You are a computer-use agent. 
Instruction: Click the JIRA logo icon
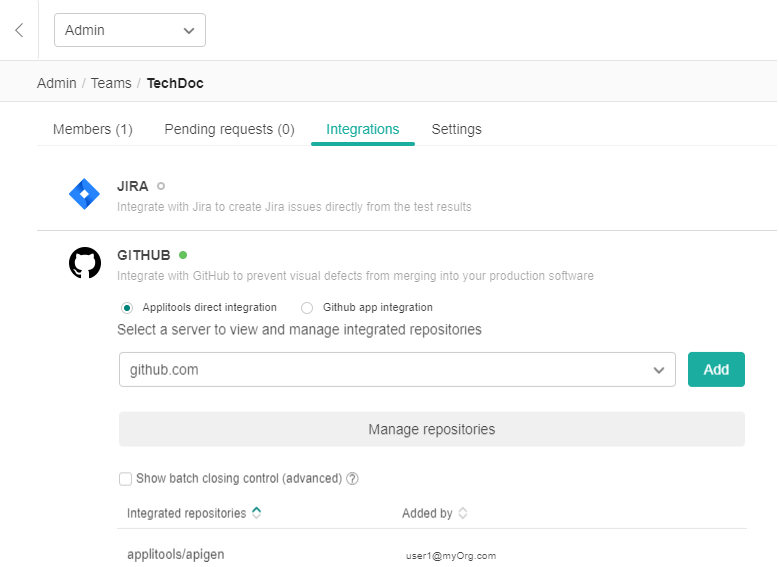click(x=84, y=194)
